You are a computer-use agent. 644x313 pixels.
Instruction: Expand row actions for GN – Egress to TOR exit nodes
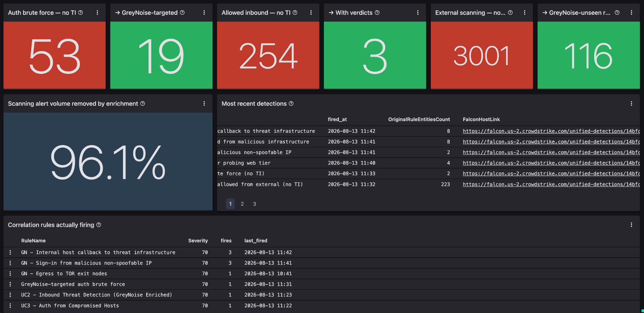click(10, 274)
